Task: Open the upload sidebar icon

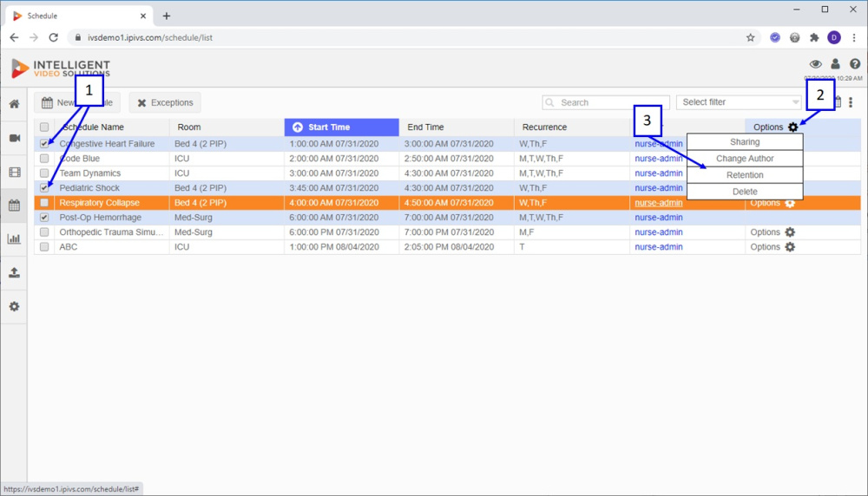Action: (x=14, y=272)
